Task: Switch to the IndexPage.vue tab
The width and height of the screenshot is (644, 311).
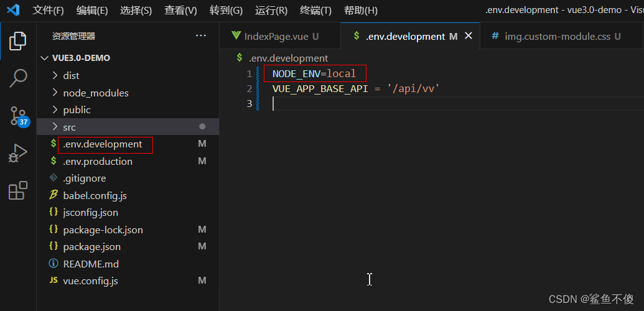Action: pyautogui.click(x=280, y=36)
